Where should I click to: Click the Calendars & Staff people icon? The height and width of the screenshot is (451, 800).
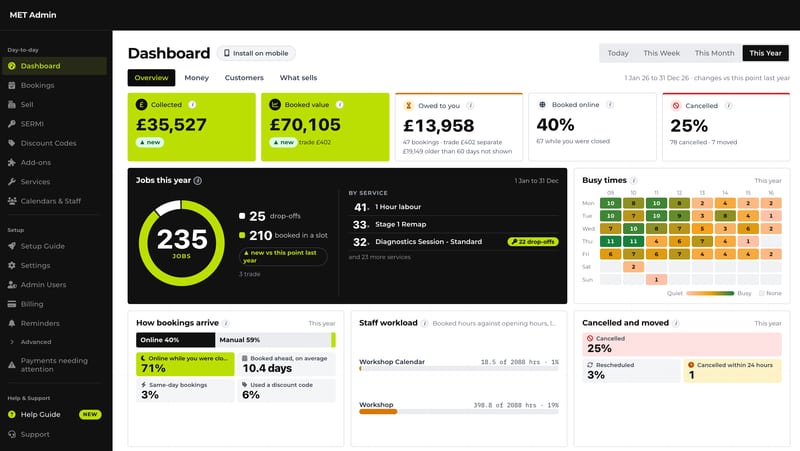(12, 201)
